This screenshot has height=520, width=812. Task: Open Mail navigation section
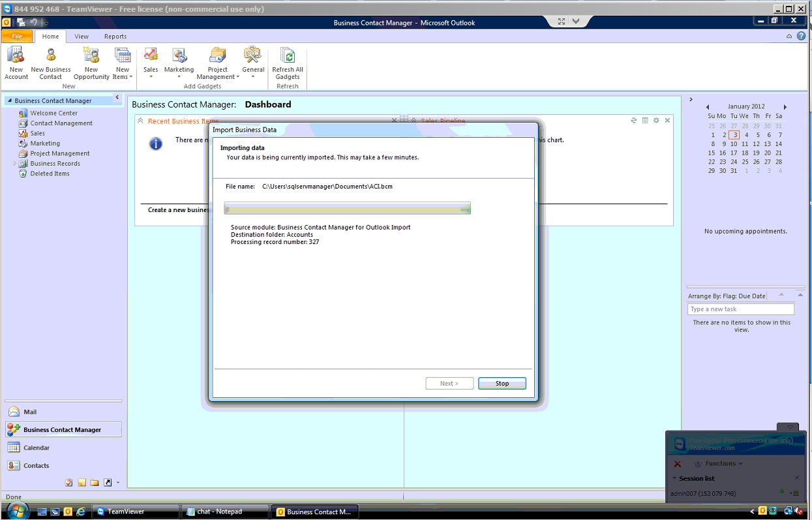click(x=30, y=412)
